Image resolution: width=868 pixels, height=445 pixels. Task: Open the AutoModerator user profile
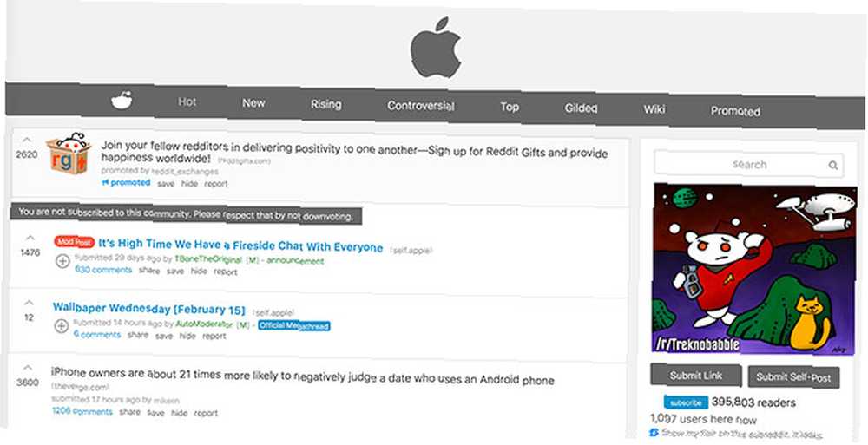[204, 324]
